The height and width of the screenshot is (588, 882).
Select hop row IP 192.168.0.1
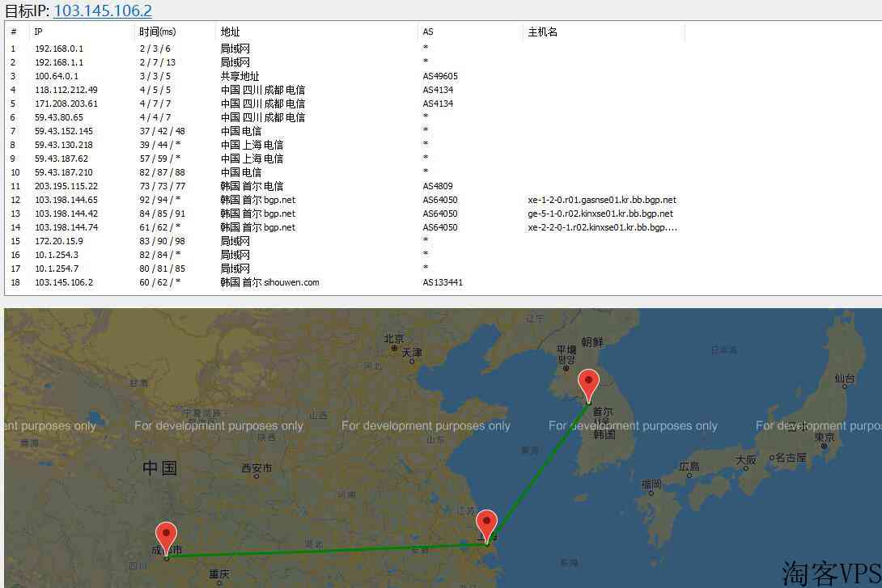tap(59, 49)
